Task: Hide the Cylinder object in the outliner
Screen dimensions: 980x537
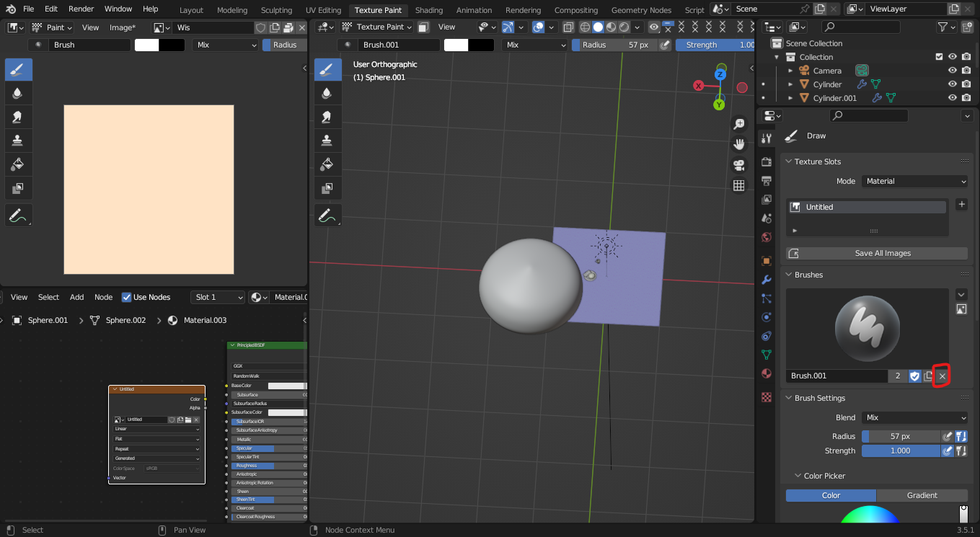Action: tap(952, 84)
